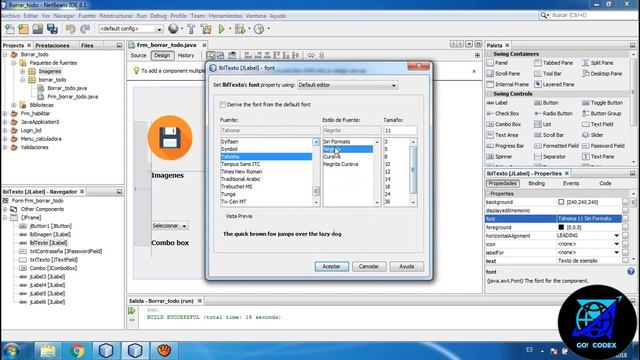Screen dimensions: 640x360
Task: Collapse Swing Containers palette section
Action: (x=490, y=54)
